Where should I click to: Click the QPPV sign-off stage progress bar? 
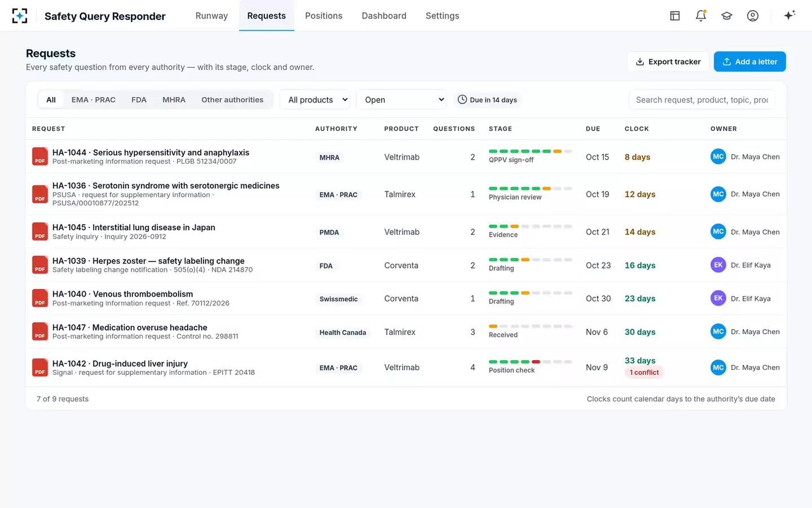pos(531,151)
